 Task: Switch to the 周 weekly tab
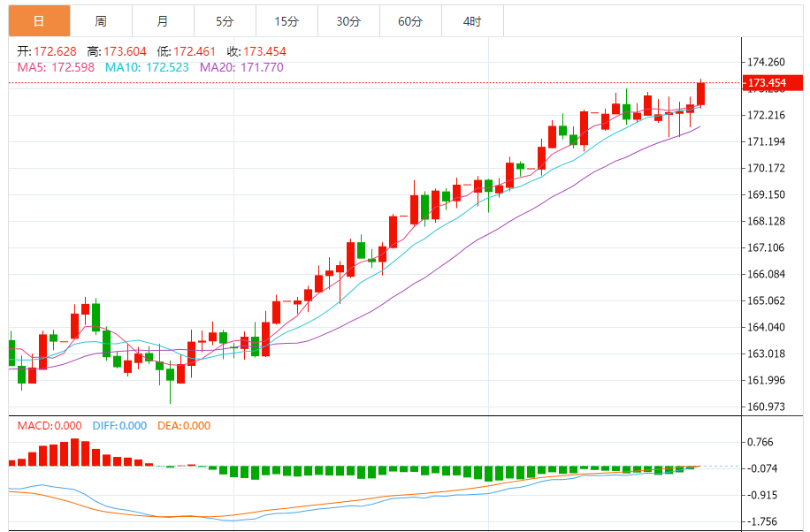point(101,21)
